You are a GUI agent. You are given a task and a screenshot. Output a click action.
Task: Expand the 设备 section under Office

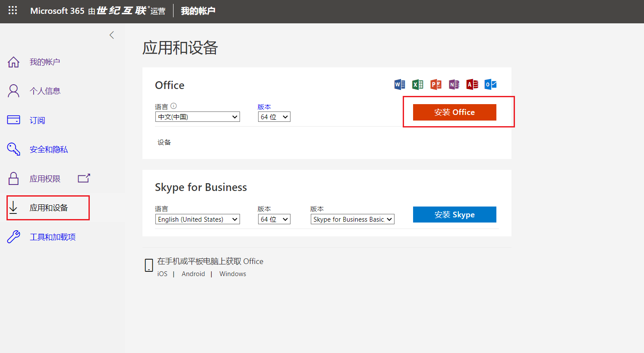164,142
